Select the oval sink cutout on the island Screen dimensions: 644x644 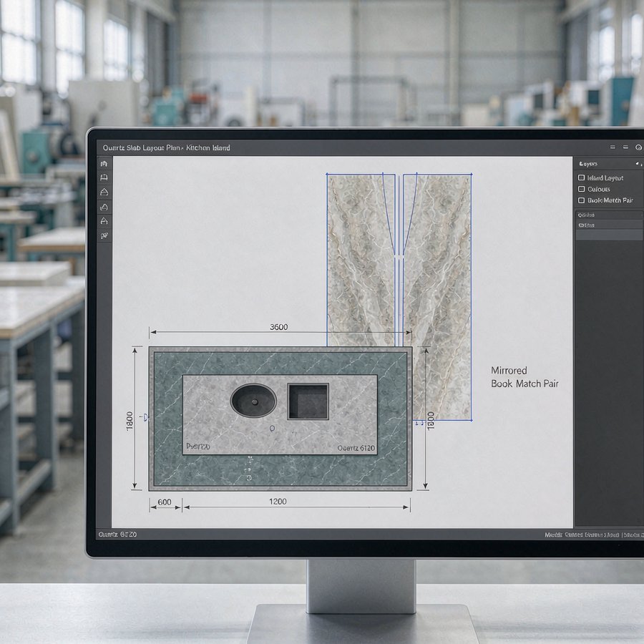pos(253,401)
